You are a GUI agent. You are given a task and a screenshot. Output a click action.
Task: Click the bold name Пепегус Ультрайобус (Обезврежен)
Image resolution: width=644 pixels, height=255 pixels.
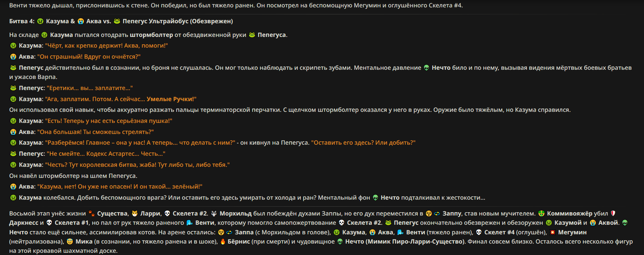click(178, 21)
